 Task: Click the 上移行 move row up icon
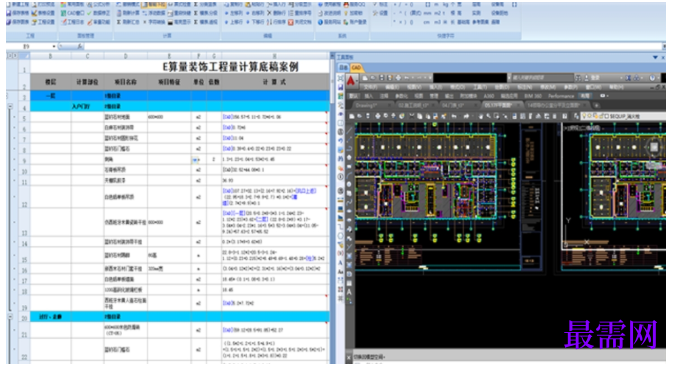tap(226, 22)
